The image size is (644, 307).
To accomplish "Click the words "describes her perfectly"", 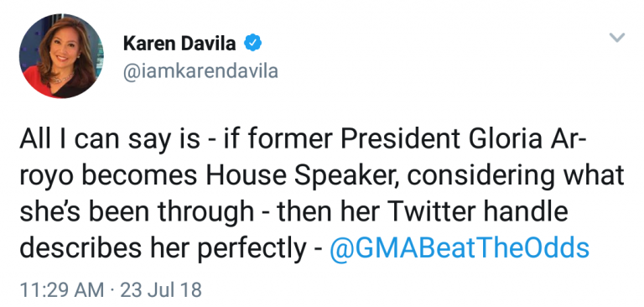I will (163, 248).
